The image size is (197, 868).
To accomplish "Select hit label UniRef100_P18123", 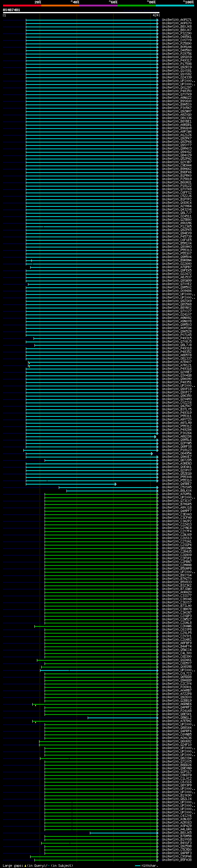I will point(177,450).
